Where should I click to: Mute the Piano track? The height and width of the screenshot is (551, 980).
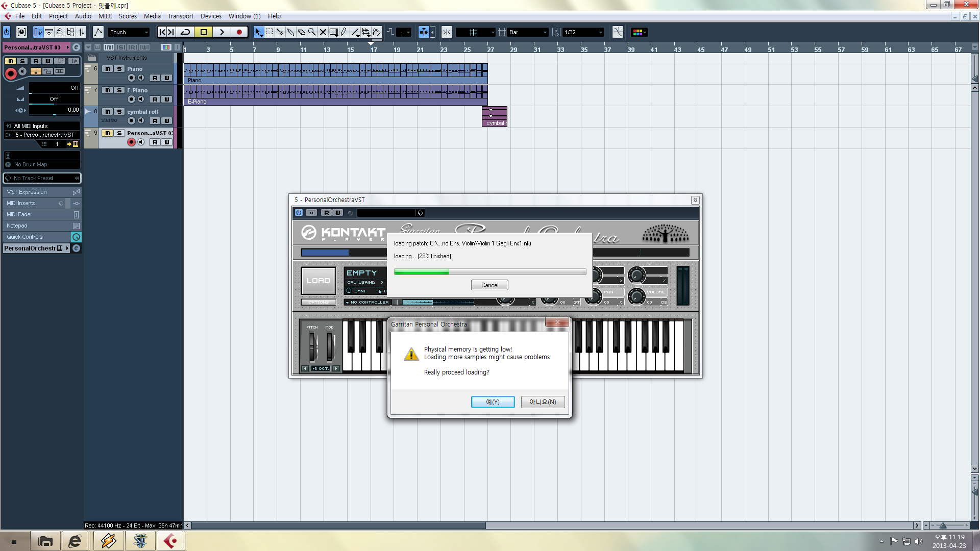tap(108, 69)
